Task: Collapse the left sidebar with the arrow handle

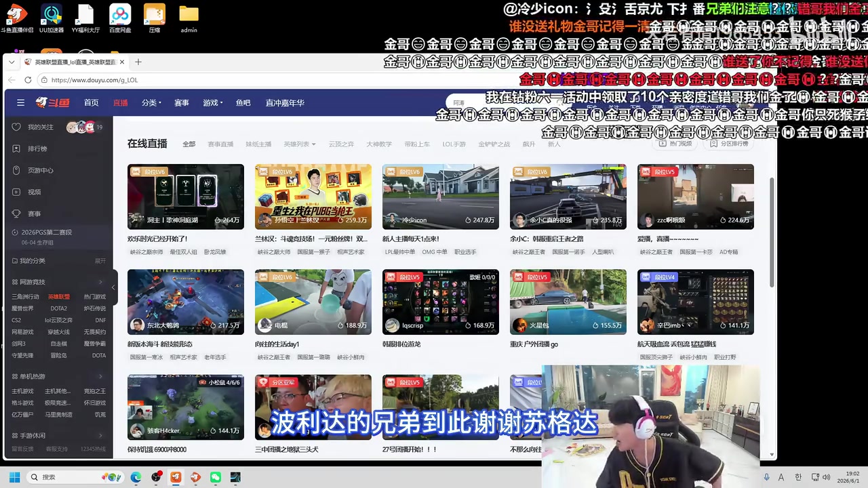Action: point(113,287)
